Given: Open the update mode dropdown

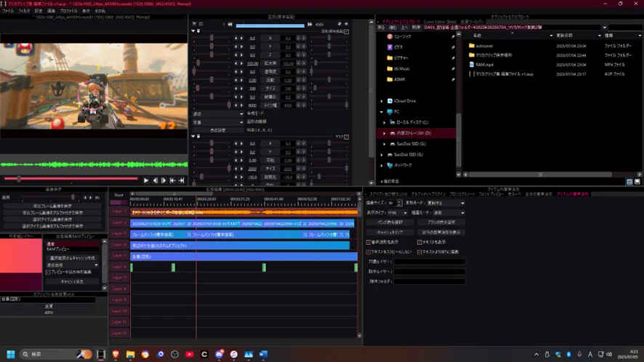Looking at the screenshot, I should click(x=446, y=204).
